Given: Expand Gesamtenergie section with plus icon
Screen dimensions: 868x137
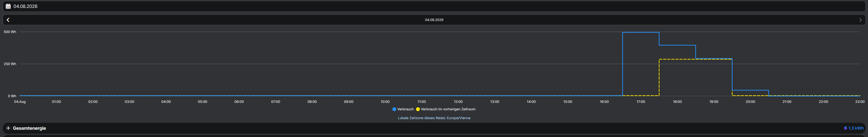Looking at the screenshot, I should [x=8, y=128].
